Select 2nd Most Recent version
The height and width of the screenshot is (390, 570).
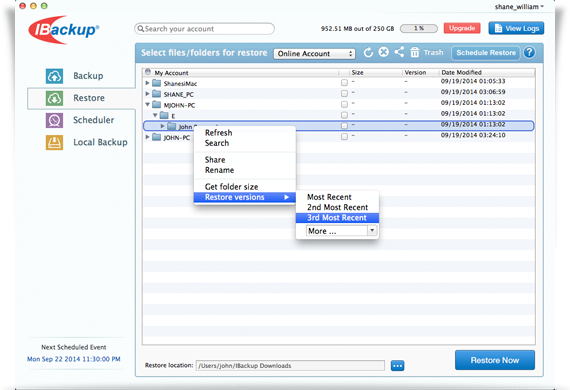click(337, 207)
